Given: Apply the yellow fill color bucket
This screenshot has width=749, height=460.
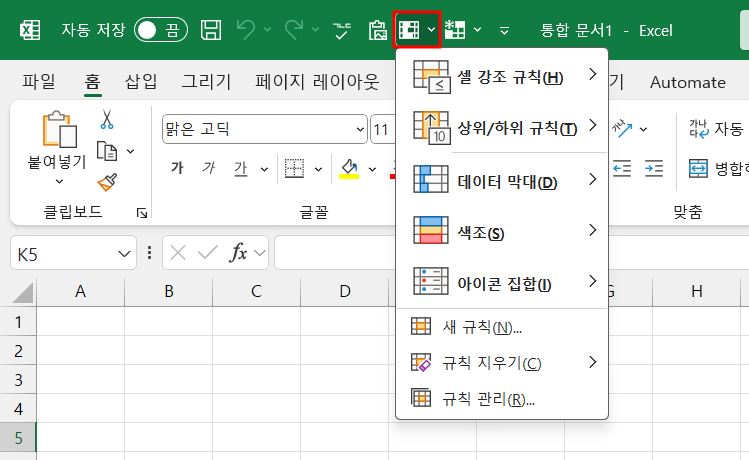Looking at the screenshot, I should 349,168.
